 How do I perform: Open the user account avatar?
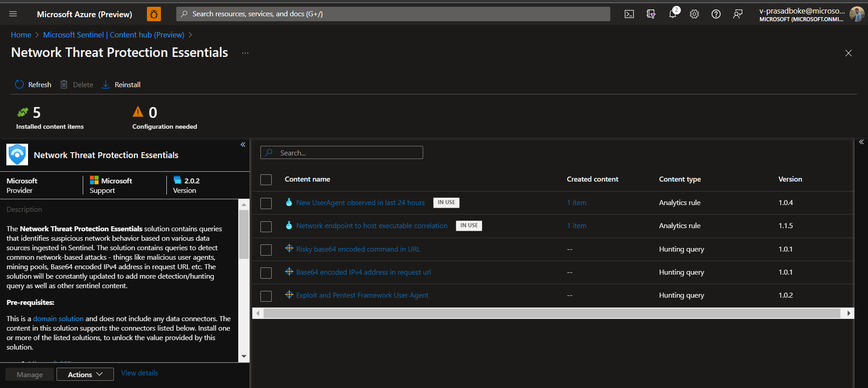tap(857, 14)
